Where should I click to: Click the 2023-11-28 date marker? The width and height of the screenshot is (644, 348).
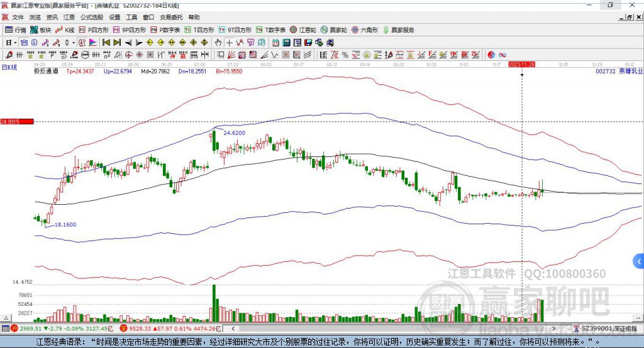tap(521, 65)
